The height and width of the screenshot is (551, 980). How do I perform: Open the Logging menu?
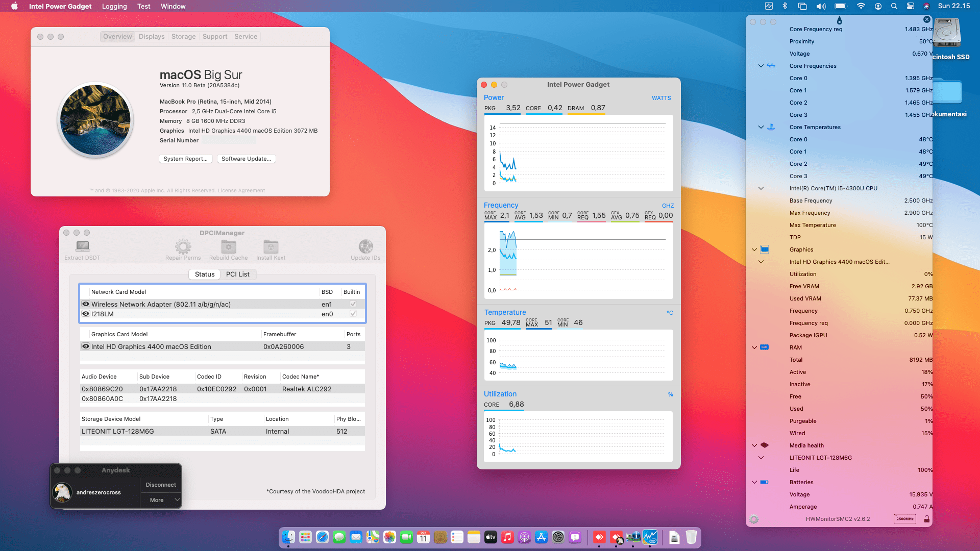pos(114,6)
